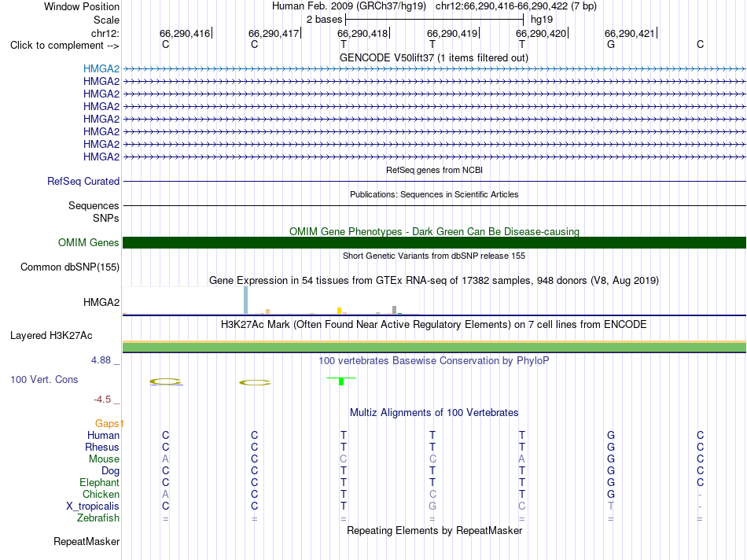Click position label 66,290,420 on the ruler
Viewport: 747px width, 560px height.
point(541,33)
